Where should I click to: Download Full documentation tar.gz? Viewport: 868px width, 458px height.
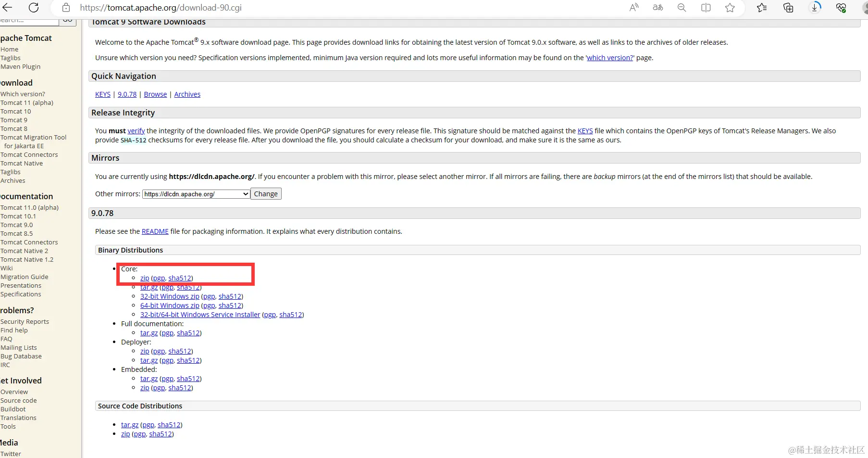pyautogui.click(x=149, y=333)
